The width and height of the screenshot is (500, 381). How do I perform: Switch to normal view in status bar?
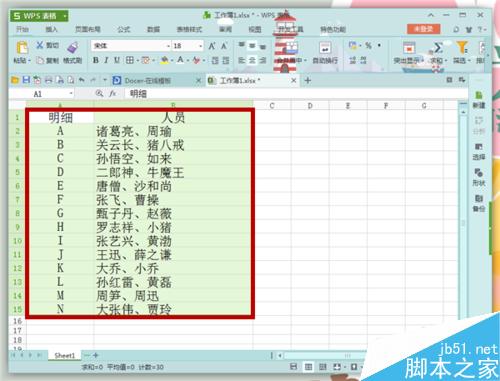click(309, 367)
